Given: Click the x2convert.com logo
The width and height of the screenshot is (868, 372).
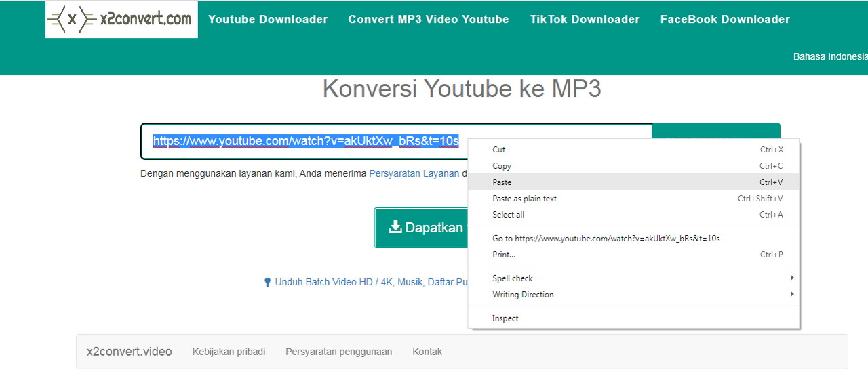Looking at the screenshot, I should pyautogui.click(x=121, y=19).
